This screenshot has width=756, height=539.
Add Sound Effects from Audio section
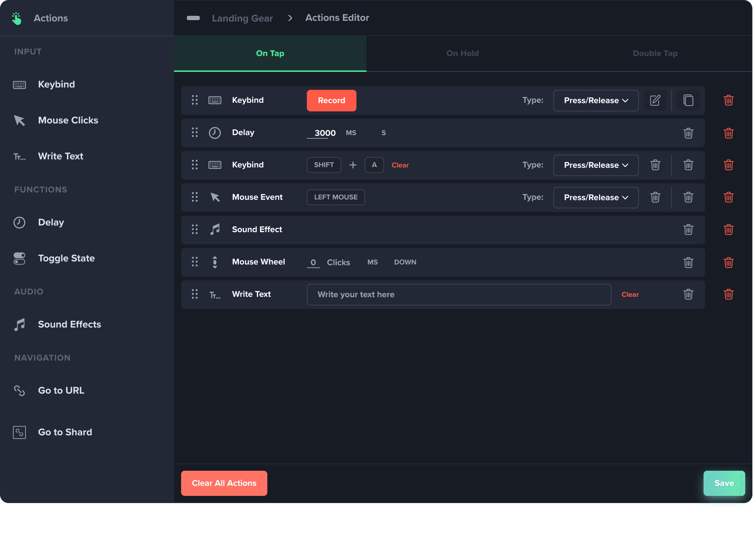(x=69, y=324)
